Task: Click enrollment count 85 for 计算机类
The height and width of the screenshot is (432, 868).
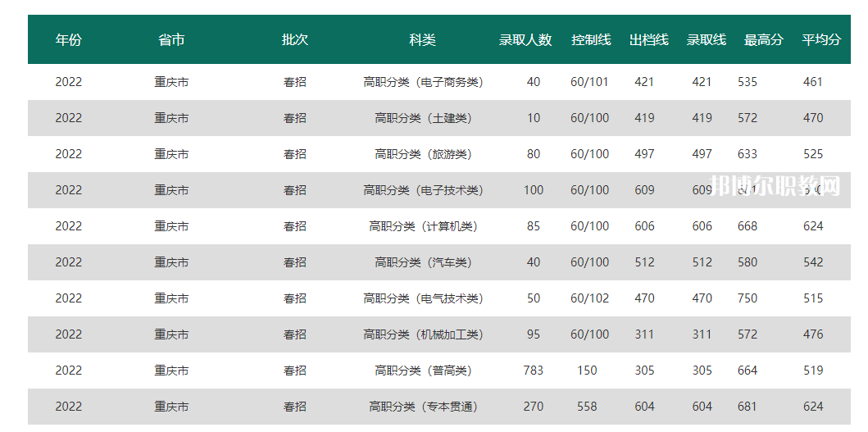Action: pyautogui.click(x=533, y=226)
